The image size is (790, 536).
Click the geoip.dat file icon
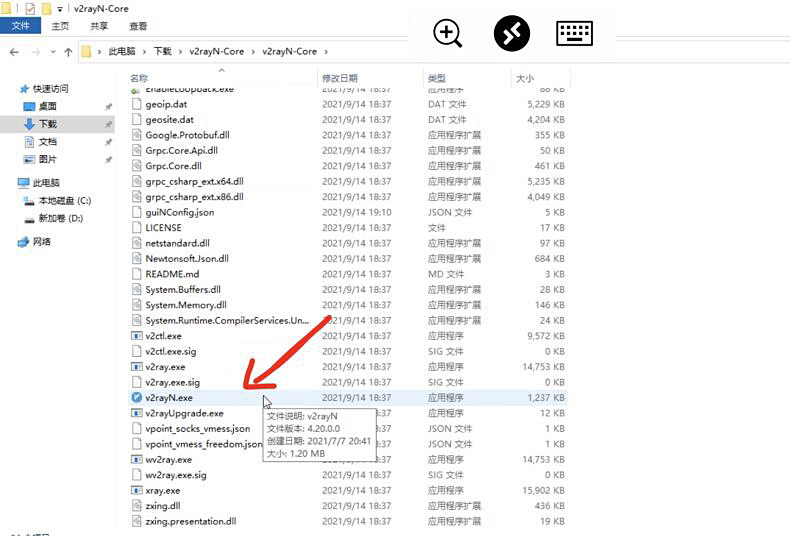click(x=136, y=104)
